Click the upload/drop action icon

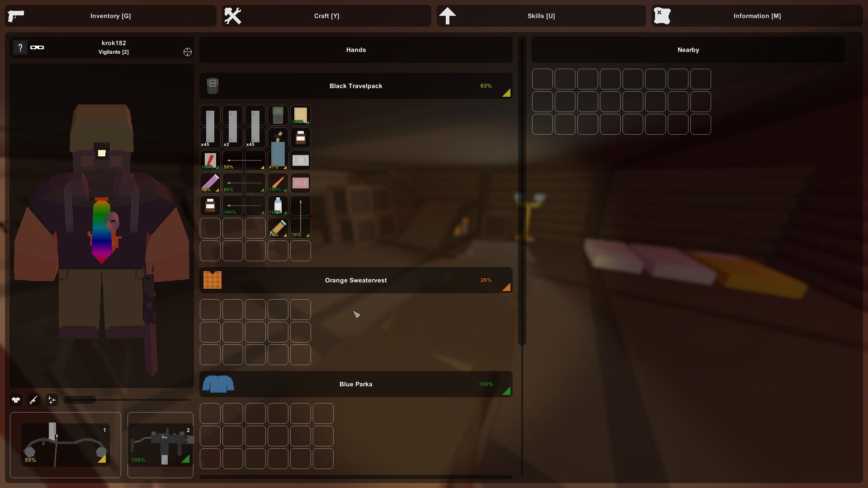coord(448,15)
